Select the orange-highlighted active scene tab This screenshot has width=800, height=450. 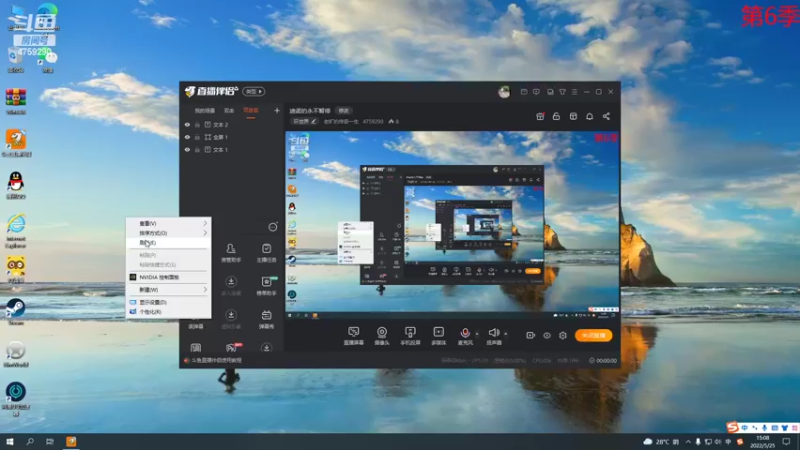click(x=251, y=111)
